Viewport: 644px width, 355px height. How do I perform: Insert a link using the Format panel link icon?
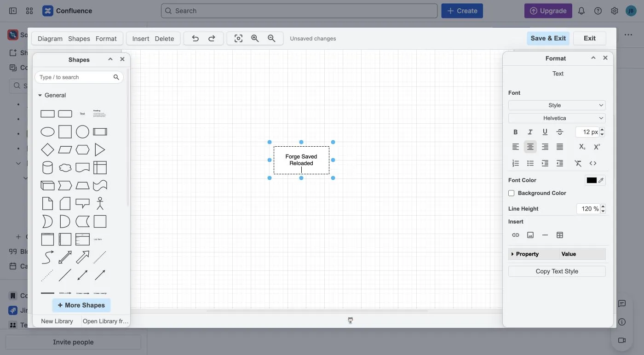[x=516, y=235]
